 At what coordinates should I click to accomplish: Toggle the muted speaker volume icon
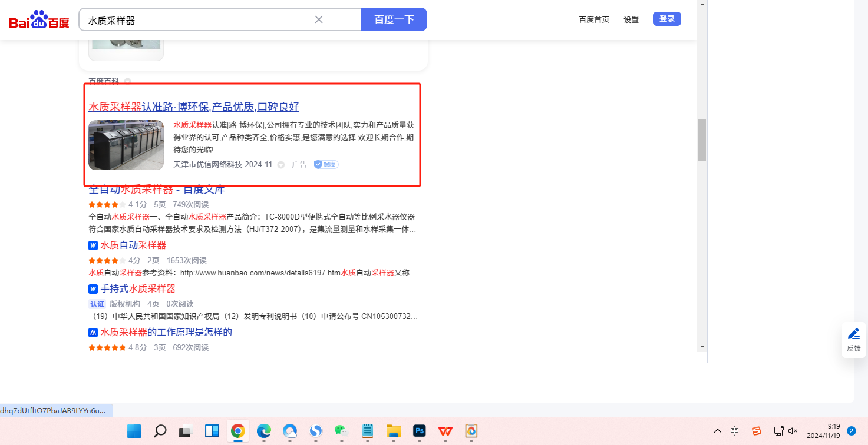[793, 431]
